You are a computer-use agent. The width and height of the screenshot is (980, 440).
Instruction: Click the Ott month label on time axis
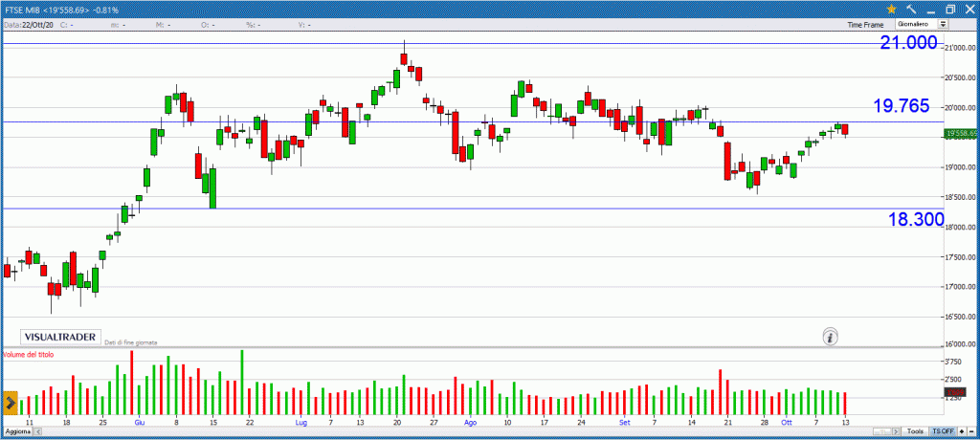(786, 423)
